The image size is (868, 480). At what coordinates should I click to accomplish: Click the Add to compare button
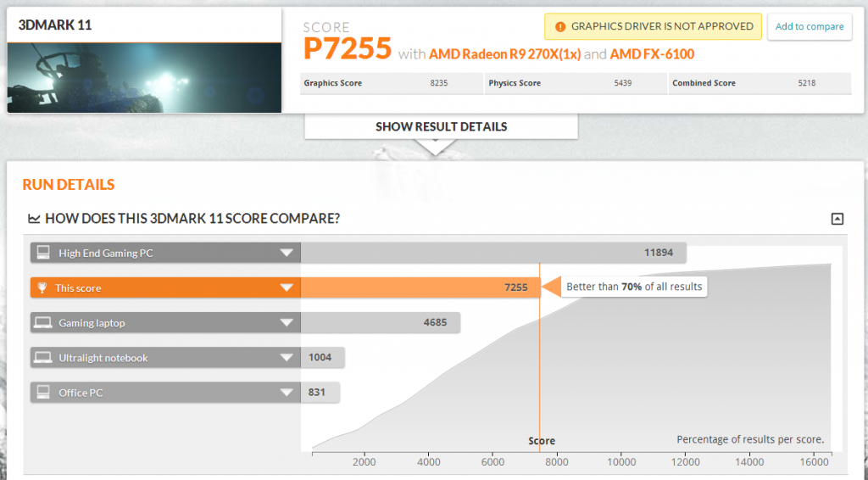click(810, 26)
